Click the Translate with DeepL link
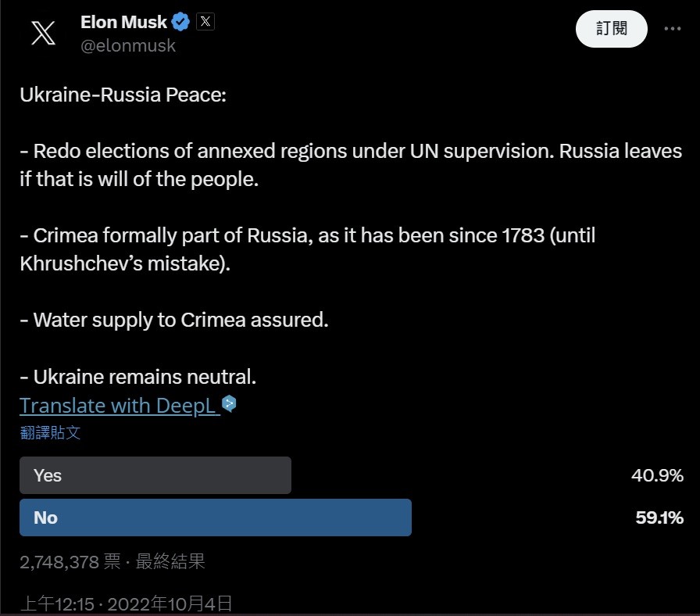The width and height of the screenshot is (700, 616). pos(120,406)
